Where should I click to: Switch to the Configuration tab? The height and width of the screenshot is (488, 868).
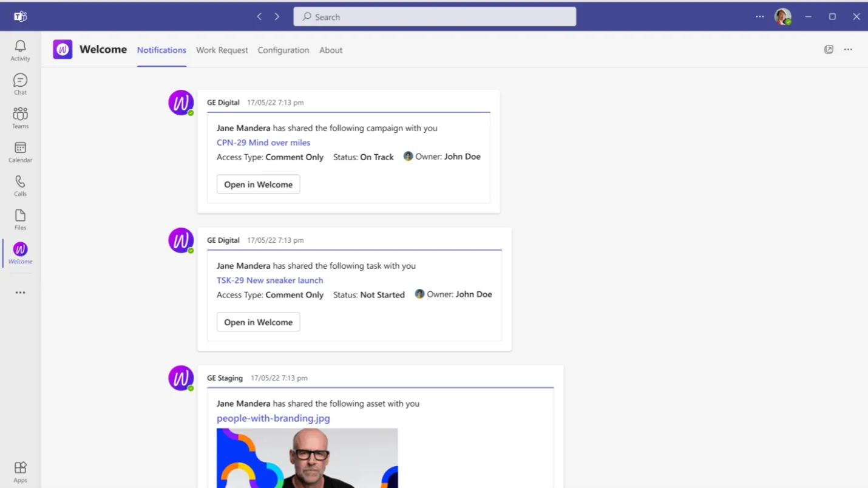[283, 50]
